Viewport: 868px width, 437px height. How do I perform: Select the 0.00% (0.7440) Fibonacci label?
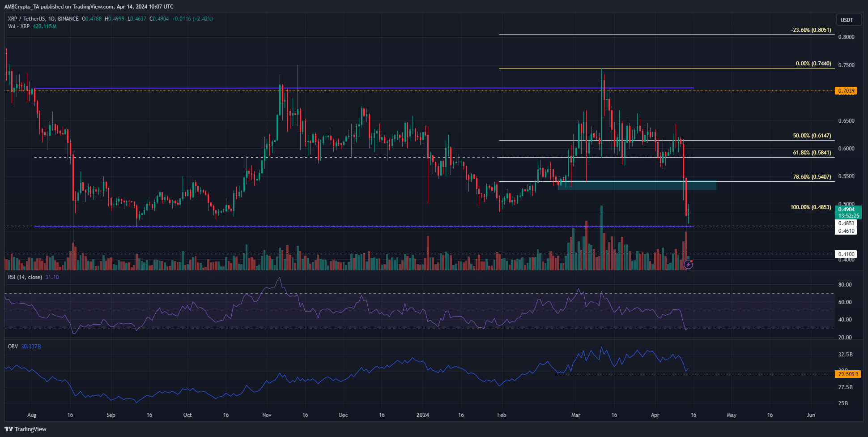pos(813,64)
